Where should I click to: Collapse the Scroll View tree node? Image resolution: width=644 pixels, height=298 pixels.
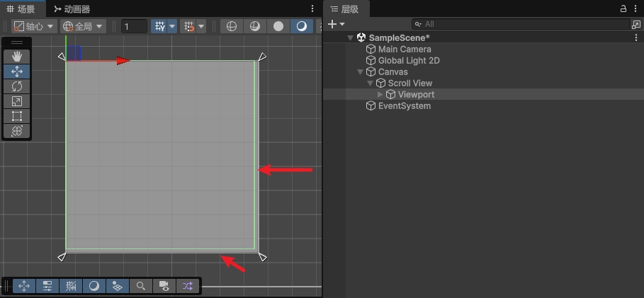tap(370, 84)
